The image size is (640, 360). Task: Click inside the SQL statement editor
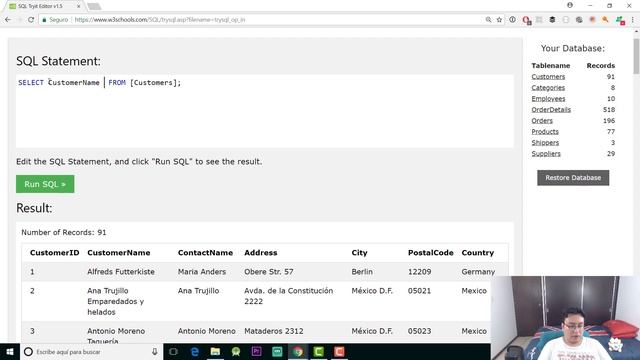(x=264, y=111)
